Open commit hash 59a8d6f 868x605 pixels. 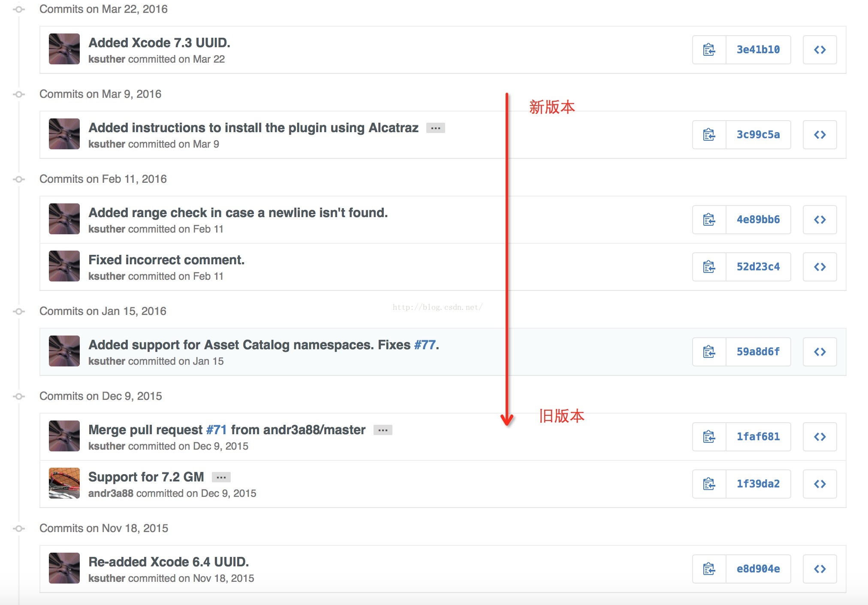pyautogui.click(x=758, y=352)
